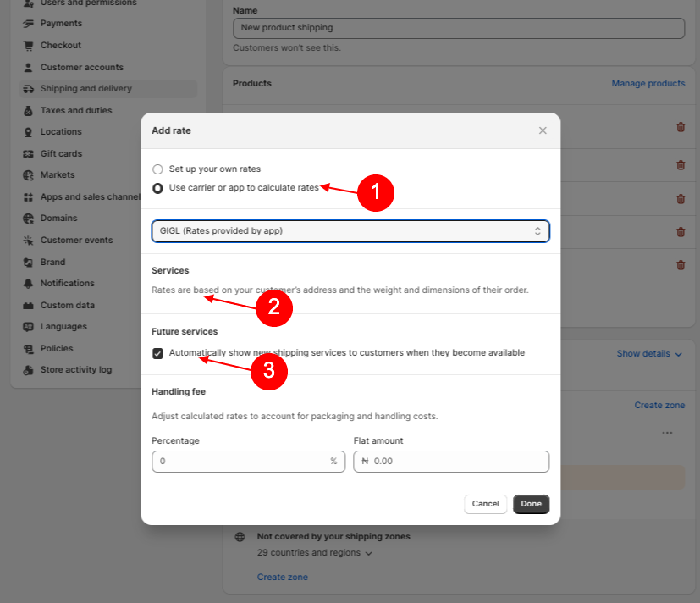Click the Locations pin icon

pos(29,132)
